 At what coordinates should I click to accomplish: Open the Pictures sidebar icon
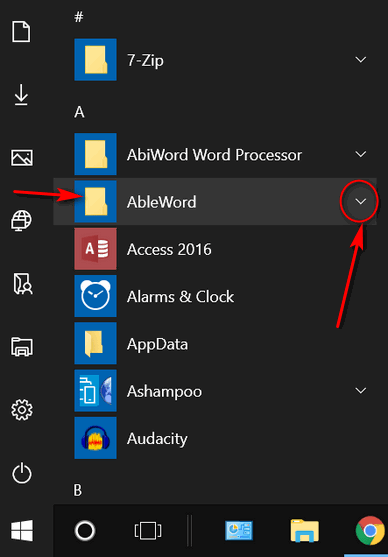(x=22, y=157)
